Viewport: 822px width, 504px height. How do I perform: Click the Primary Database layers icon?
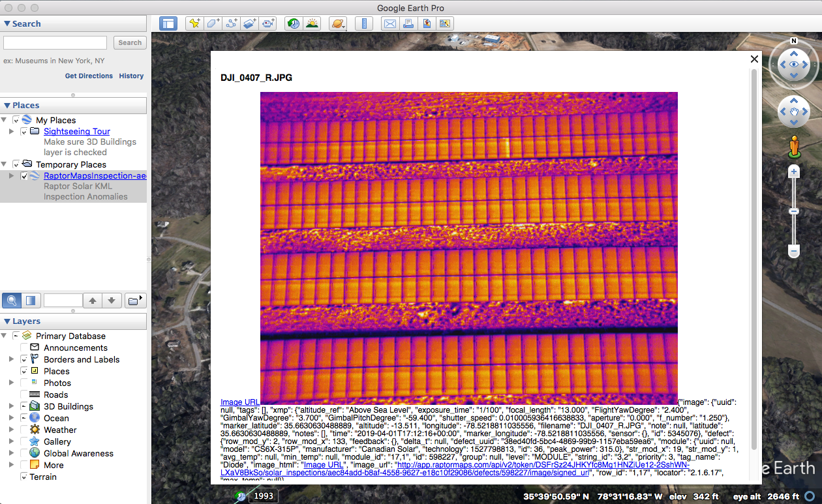coord(27,336)
